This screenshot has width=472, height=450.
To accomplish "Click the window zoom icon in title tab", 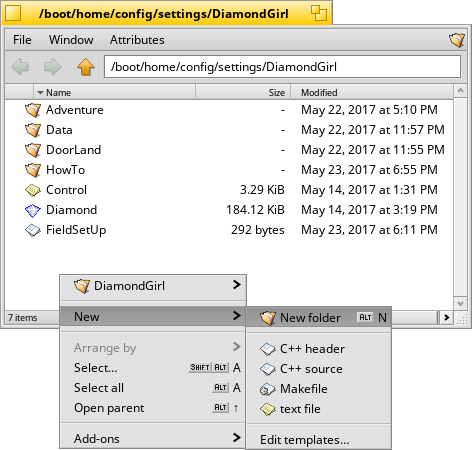I will pyautogui.click(x=319, y=13).
